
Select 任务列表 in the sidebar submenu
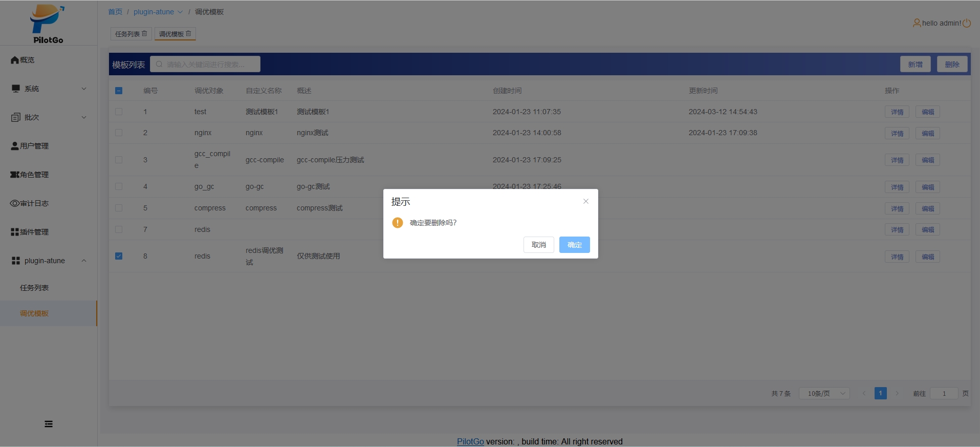34,288
